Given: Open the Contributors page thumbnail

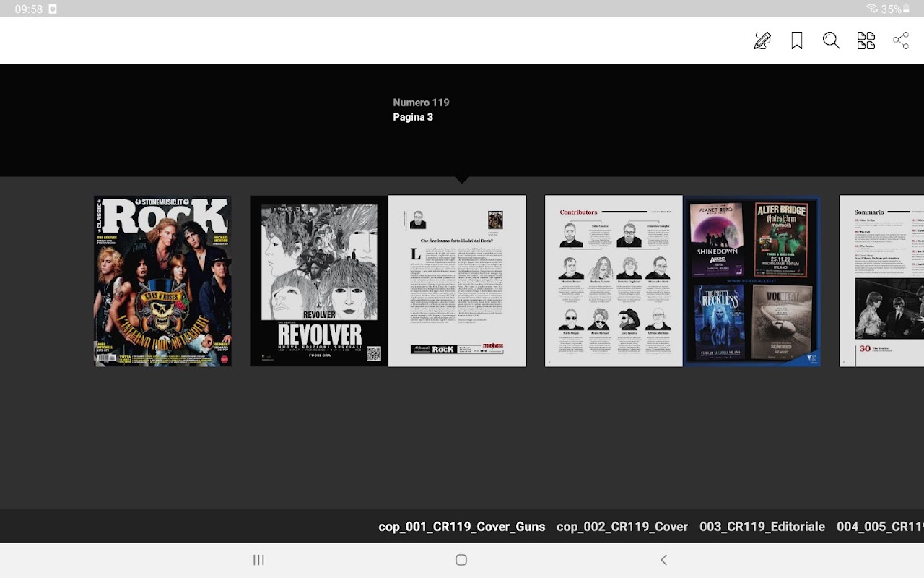Looking at the screenshot, I should point(614,281).
